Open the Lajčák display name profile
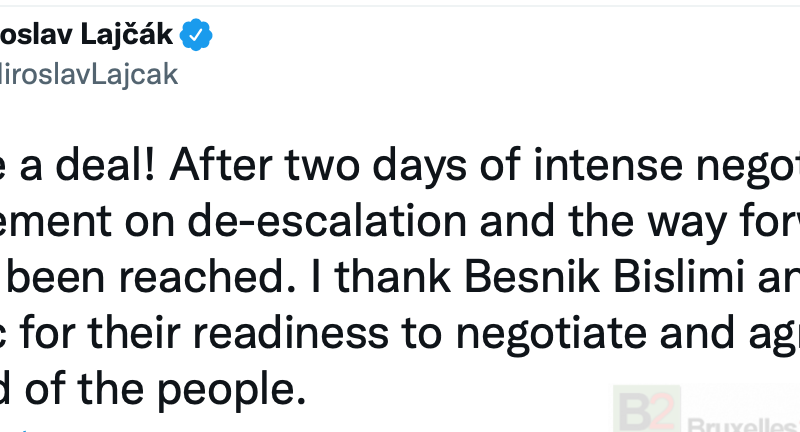Viewport: 800px width, 432px height. pyautogui.click(x=86, y=37)
